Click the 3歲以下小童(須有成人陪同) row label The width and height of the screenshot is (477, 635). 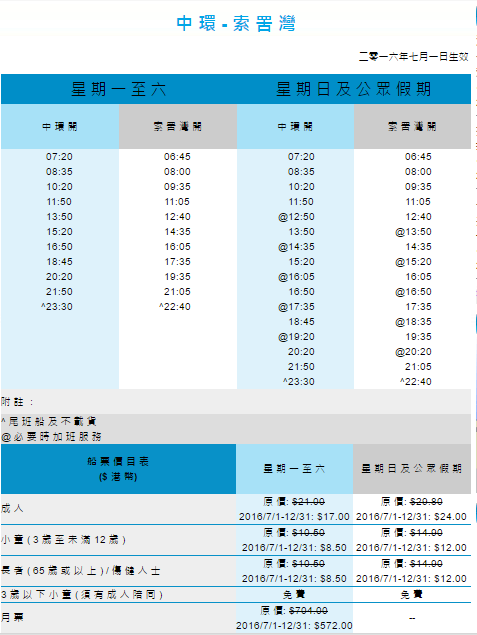coord(82,595)
